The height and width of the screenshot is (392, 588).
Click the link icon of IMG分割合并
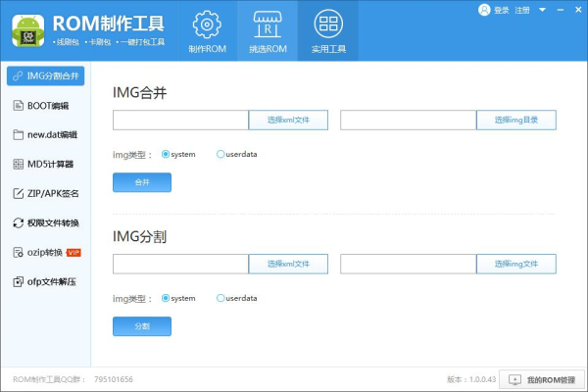click(18, 76)
